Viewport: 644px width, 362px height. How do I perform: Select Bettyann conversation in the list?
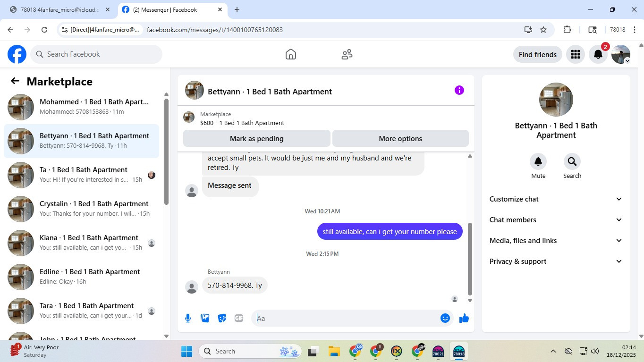coord(81,141)
